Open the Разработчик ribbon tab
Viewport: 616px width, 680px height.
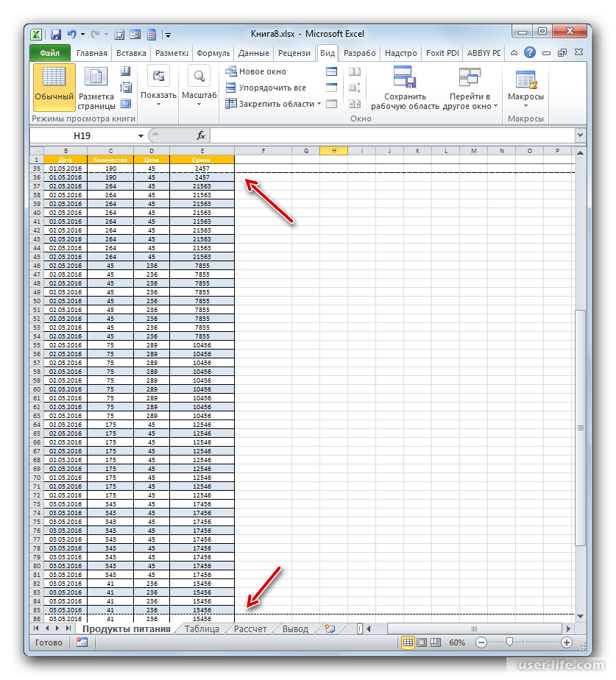360,53
